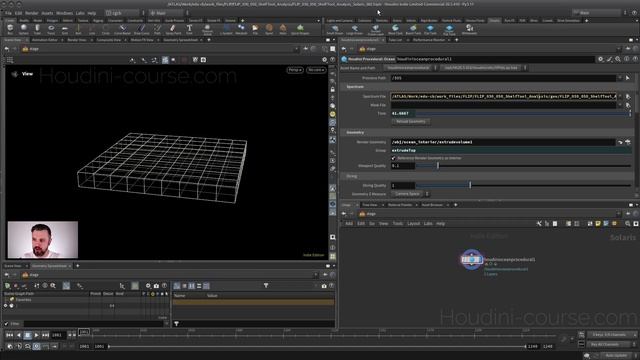Open the file chooser for Spectrum File
This screenshot has width=640, height=360.
(x=628, y=97)
